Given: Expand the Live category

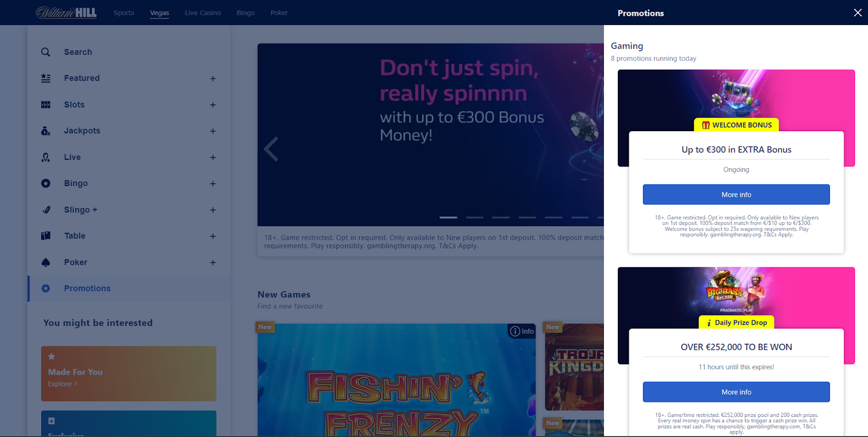Looking at the screenshot, I should [x=213, y=157].
